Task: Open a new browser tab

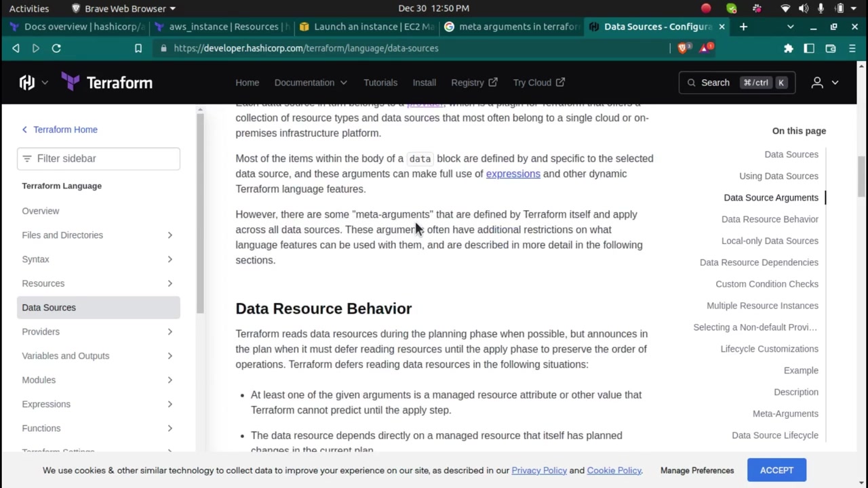Action: [x=743, y=26]
